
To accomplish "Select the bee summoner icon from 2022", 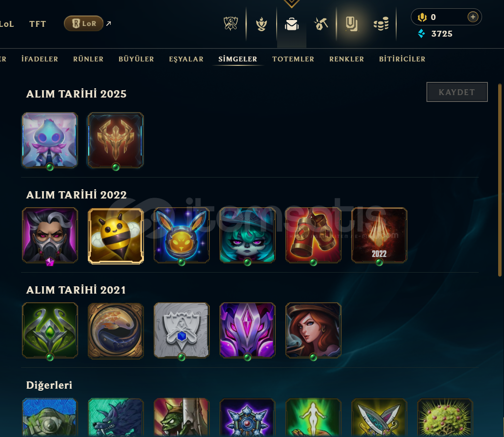I will pyautogui.click(x=116, y=236).
